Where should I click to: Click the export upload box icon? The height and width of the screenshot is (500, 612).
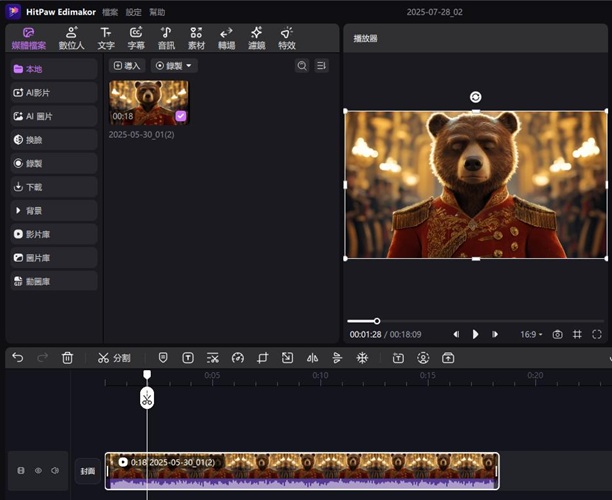[x=448, y=358]
